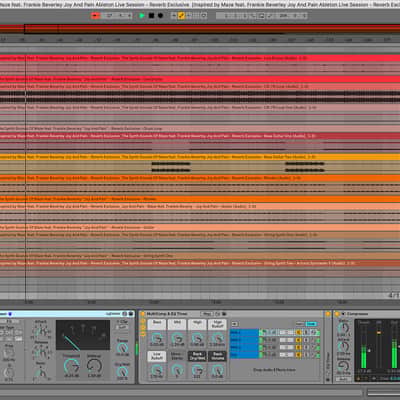Toggle the rack's topmost yellow show/hide selector

tap(144, 321)
